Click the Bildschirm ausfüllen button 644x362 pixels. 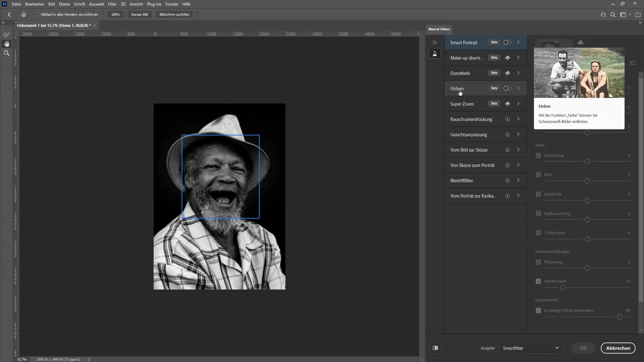tap(174, 14)
